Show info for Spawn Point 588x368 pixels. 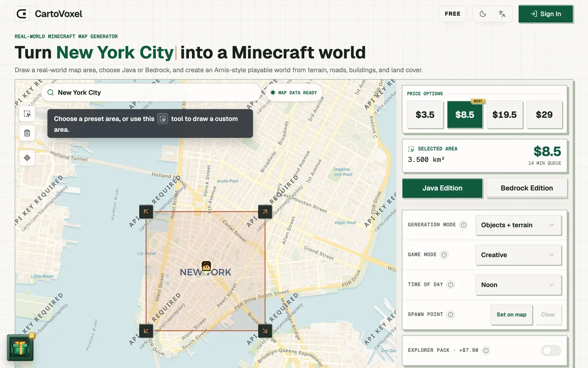451,314
